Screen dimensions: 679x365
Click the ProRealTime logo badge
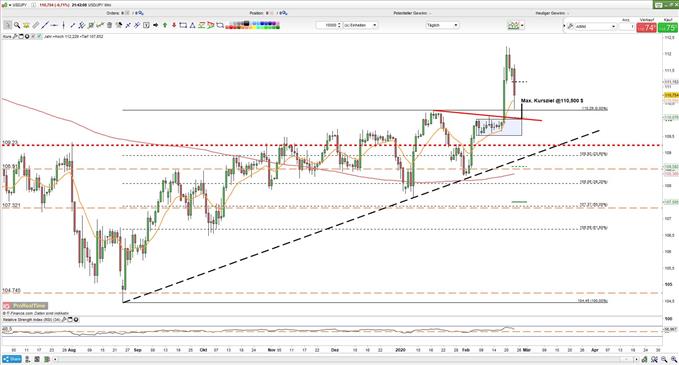[25, 306]
